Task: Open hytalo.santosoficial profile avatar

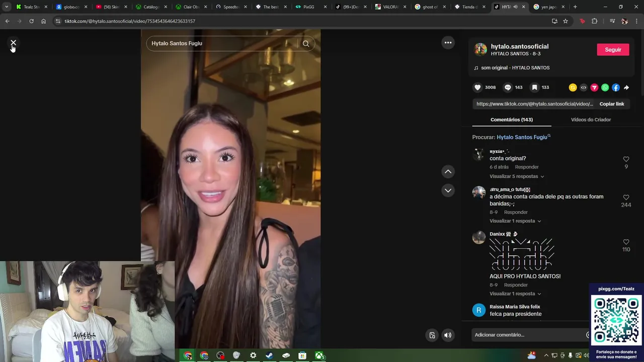Action: coord(480,49)
